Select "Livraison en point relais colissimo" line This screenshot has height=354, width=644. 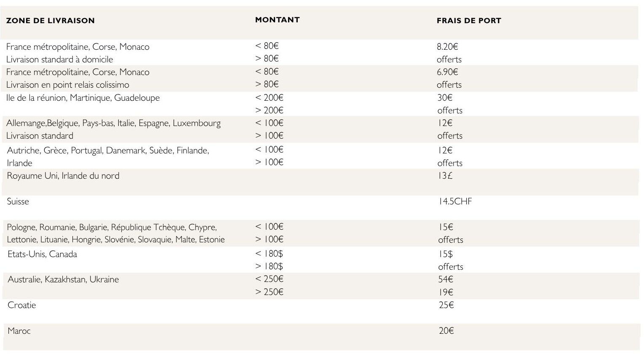pos(67,85)
